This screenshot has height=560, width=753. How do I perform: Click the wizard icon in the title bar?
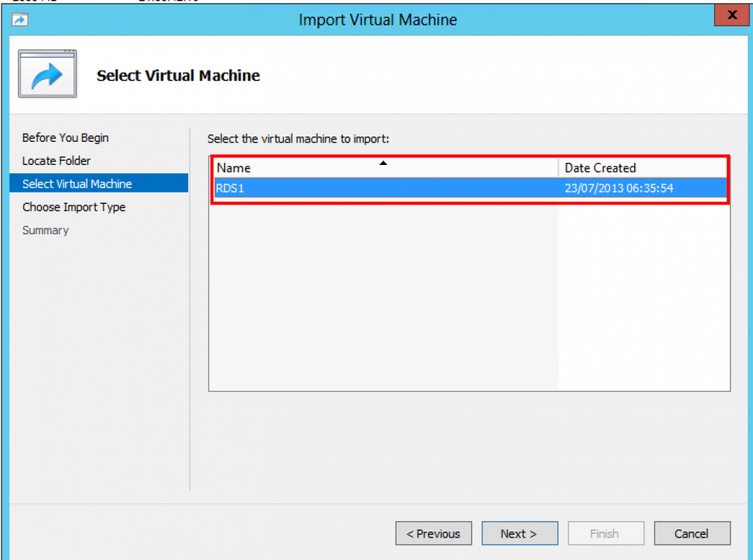[x=20, y=19]
